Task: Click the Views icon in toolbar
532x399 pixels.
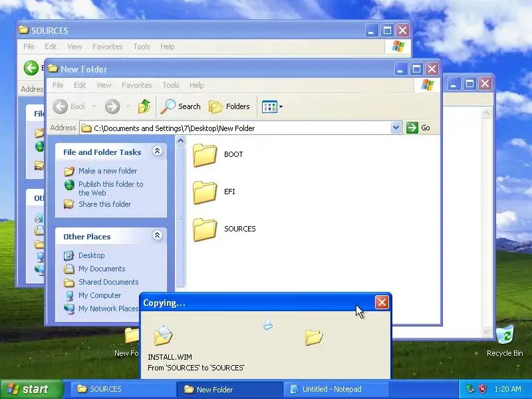Action: (x=269, y=107)
